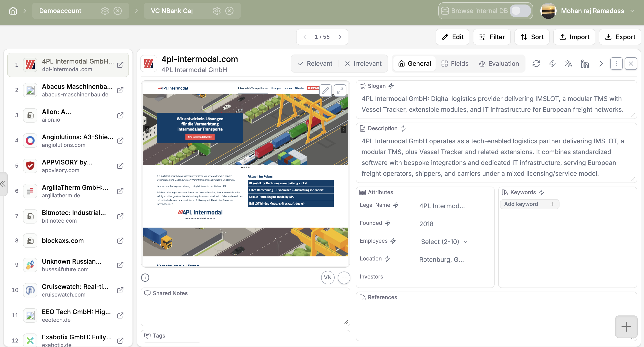Open blockaxs.com external link icon
Screen dimensions: 644x347
(120, 240)
